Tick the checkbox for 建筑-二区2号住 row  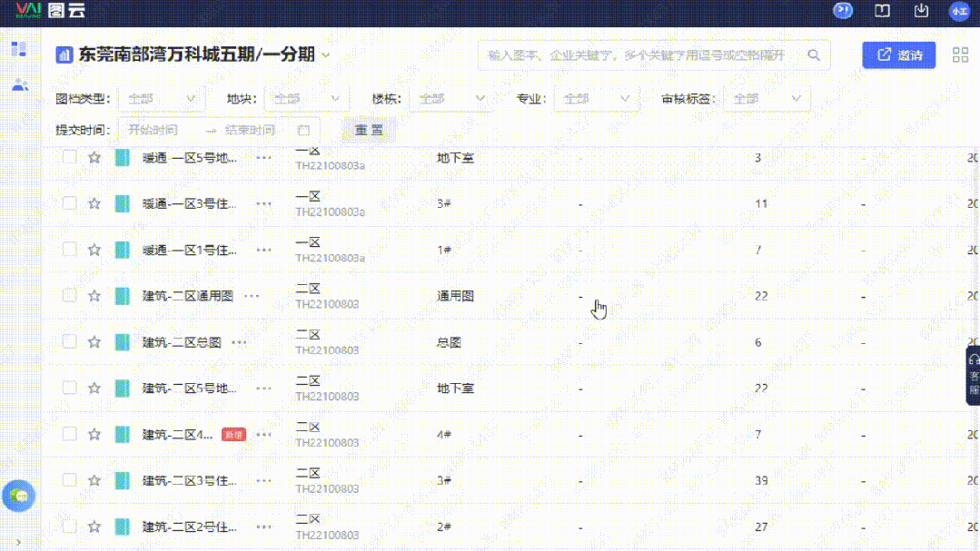[70, 526]
